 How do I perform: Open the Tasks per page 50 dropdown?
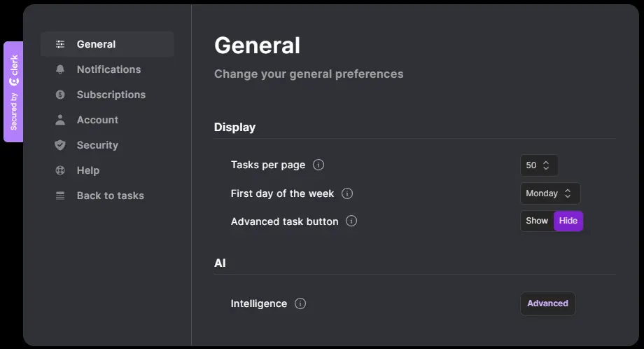click(x=539, y=165)
